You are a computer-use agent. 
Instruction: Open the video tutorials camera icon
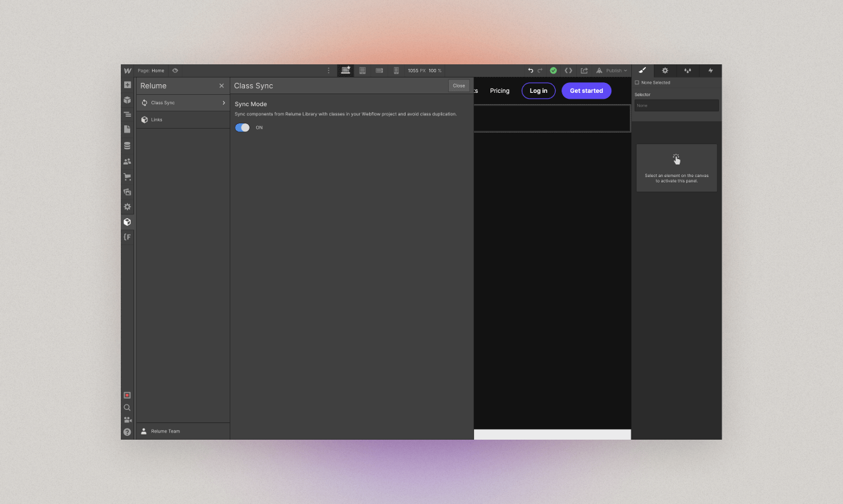tap(127, 420)
